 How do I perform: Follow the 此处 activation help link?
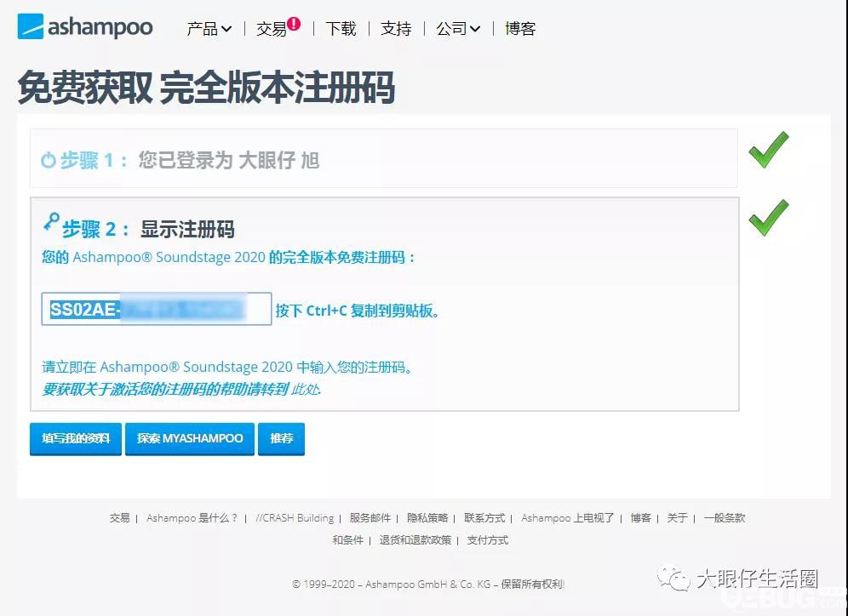point(306,389)
